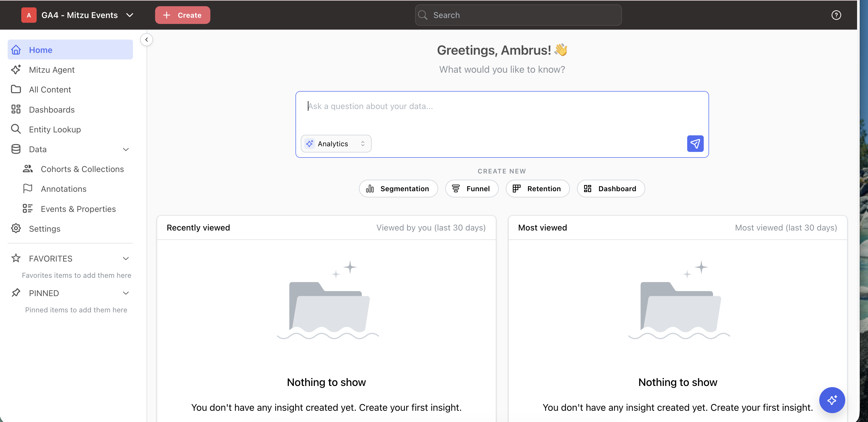Open the Analytics mode dropdown
Viewport: 868px width, 422px height.
[336, 144]
